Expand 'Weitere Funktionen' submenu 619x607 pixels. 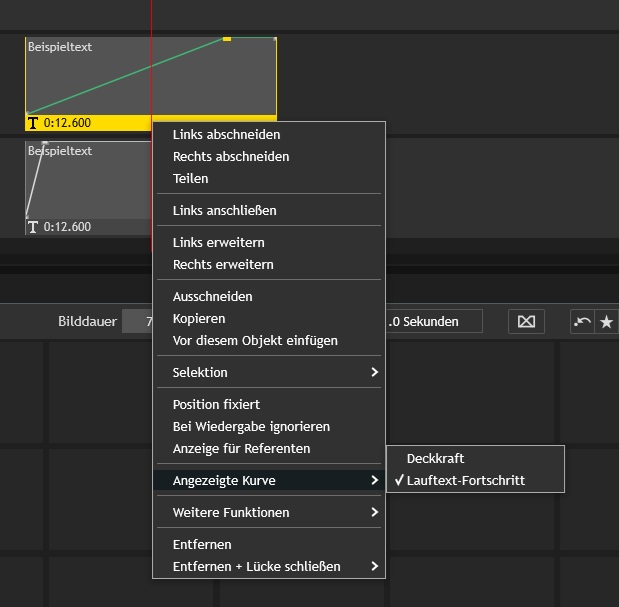pyautogui.click(x=269, y=512)
